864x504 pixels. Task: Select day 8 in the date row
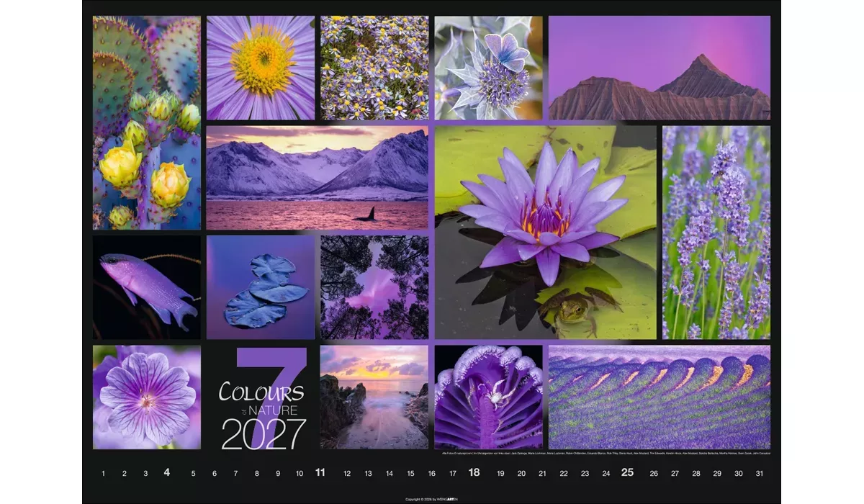(257, 474)
